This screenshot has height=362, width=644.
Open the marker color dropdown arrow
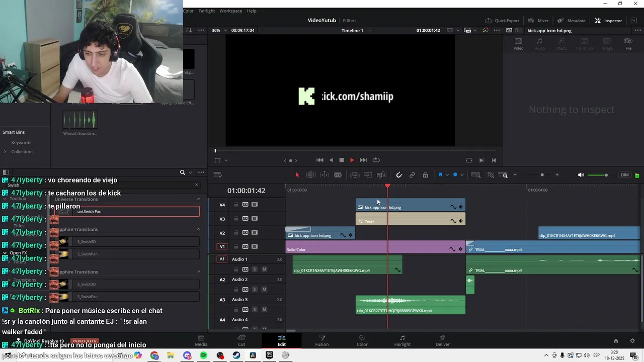462,175
